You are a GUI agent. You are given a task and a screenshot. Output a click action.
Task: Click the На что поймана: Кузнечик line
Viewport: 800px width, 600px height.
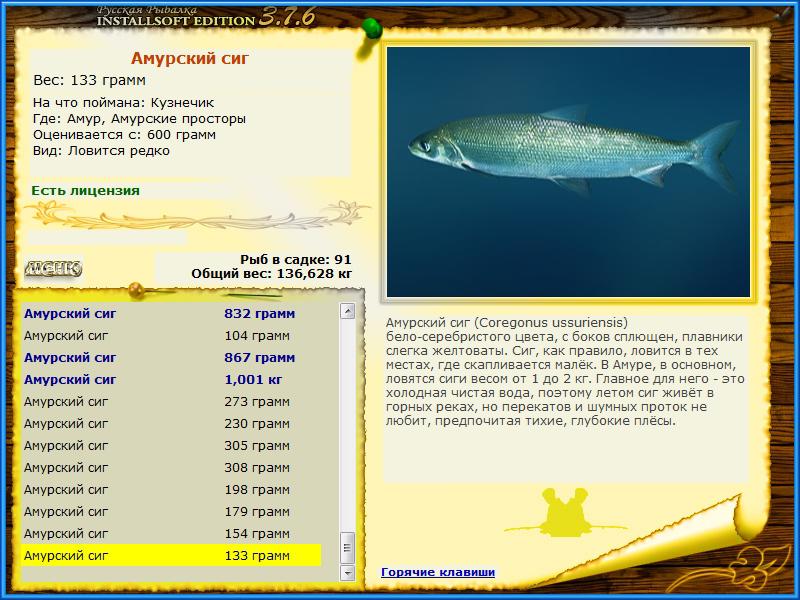pos(123,103)
